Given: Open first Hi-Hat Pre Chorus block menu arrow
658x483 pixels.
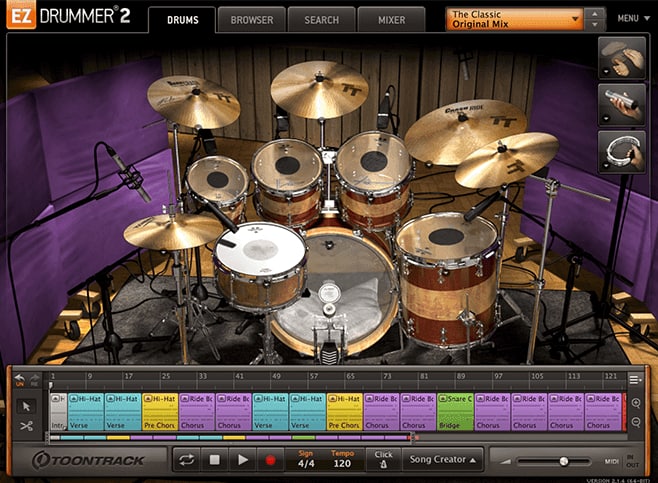Looking at the screenshot, I should [x=148, y=399].
